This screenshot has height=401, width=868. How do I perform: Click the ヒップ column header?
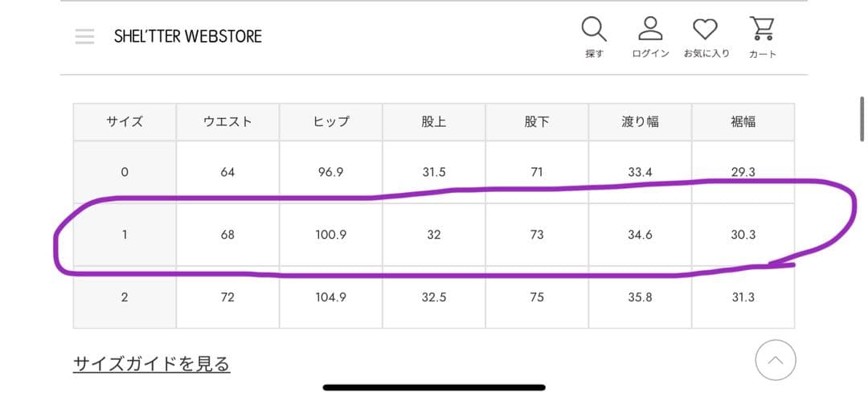(x=330, y=122)
